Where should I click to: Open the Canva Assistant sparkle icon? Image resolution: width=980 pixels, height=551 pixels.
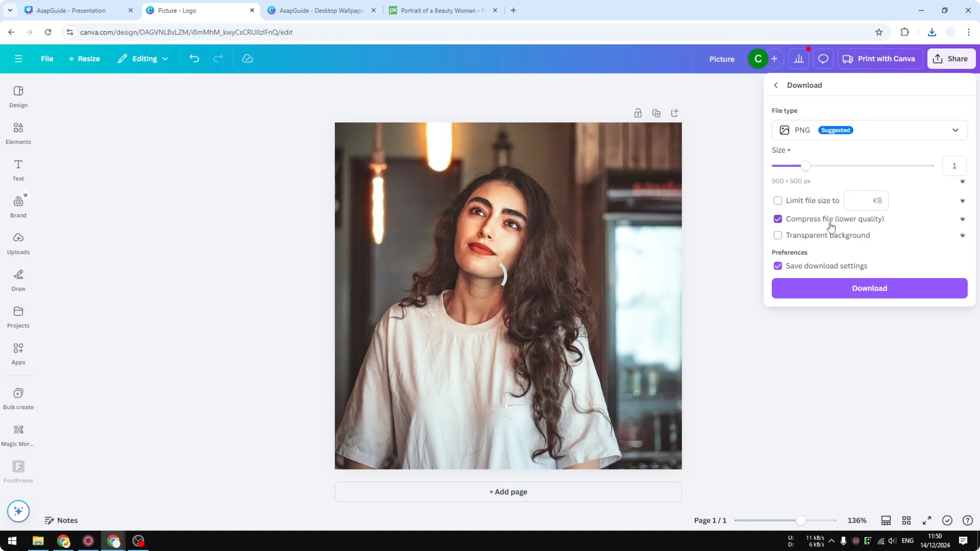point(18,511)
